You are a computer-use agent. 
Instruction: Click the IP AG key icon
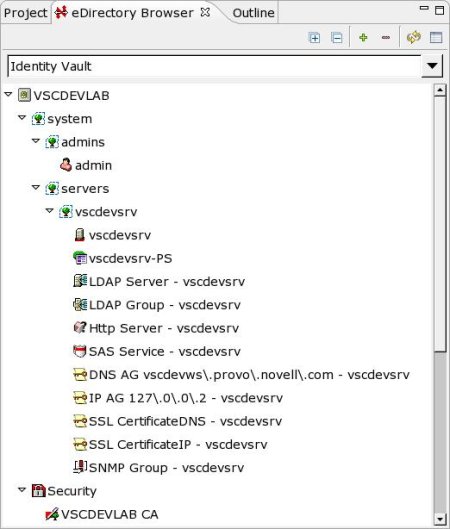[x=80, y=398]
